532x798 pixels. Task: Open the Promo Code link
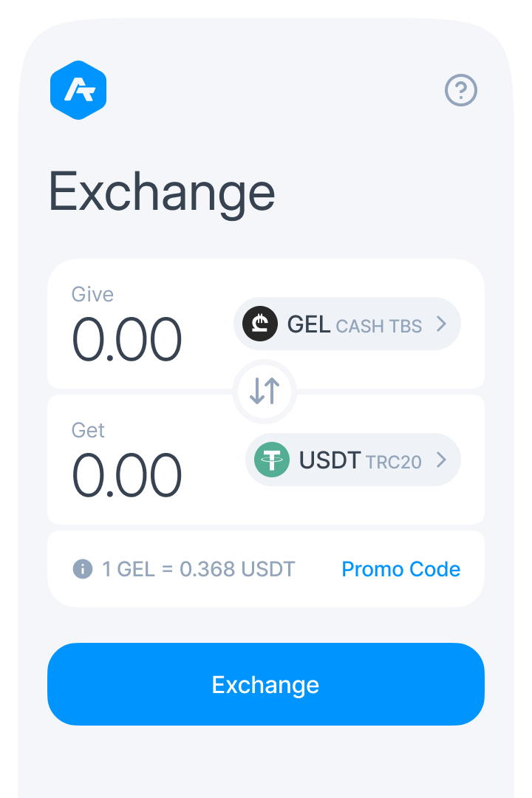400,569
